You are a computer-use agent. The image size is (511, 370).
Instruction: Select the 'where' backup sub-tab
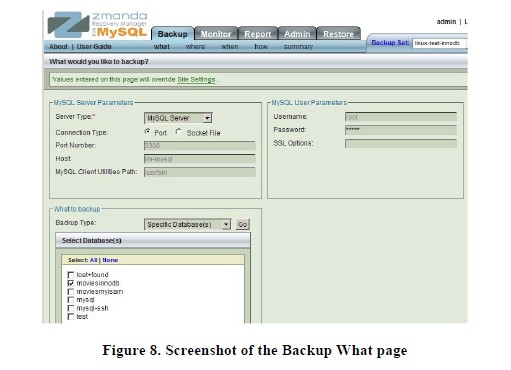click(x=195, y=47)
